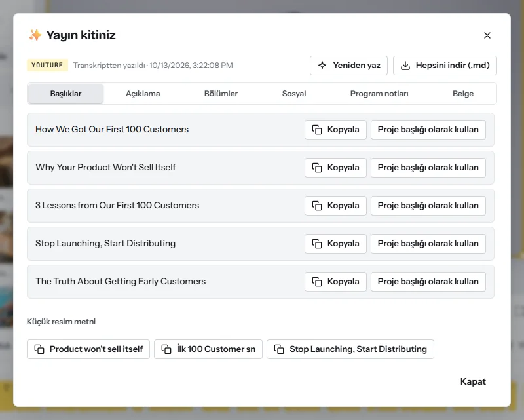Image resolution: width=524 pixels, height=420 pixels.
Task: Click the "Küçük resim metni" section label
Action: pos(61,322)
